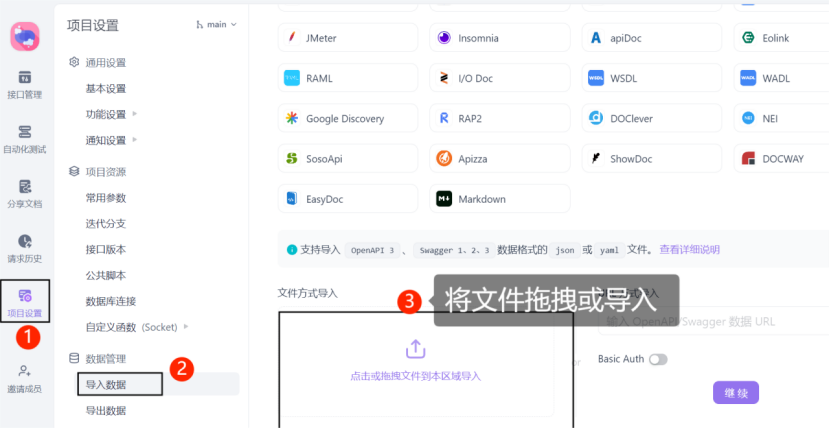Click 点击或拖拽文件到本区域导入 upload text

[x=416, y=376]
